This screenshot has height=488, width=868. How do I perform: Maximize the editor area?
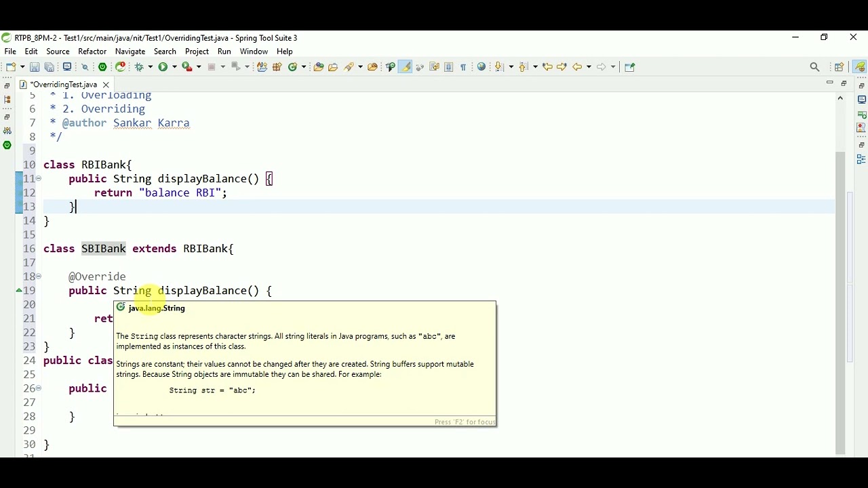pyautogui.click(x=844, y=83)
